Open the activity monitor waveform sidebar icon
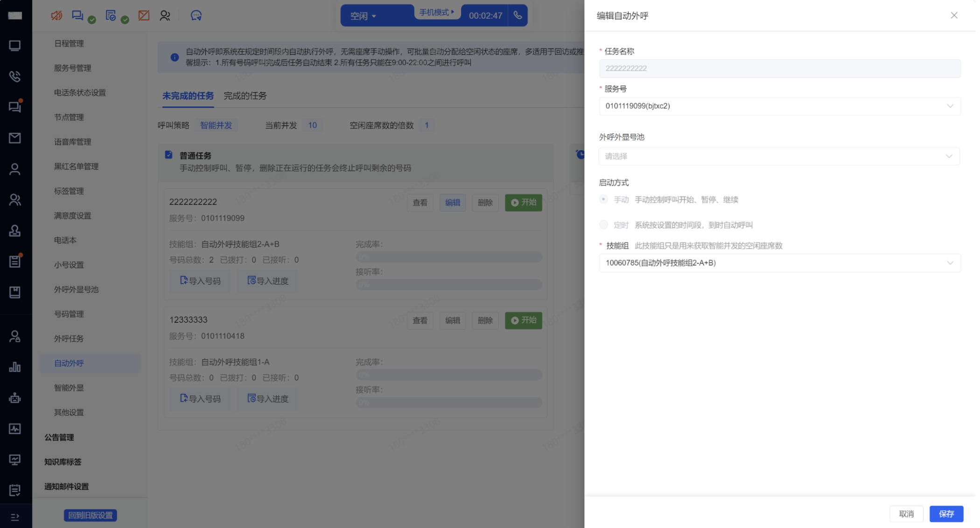The image size is (980, 528). pyautogui.click(x=15, y=429)
